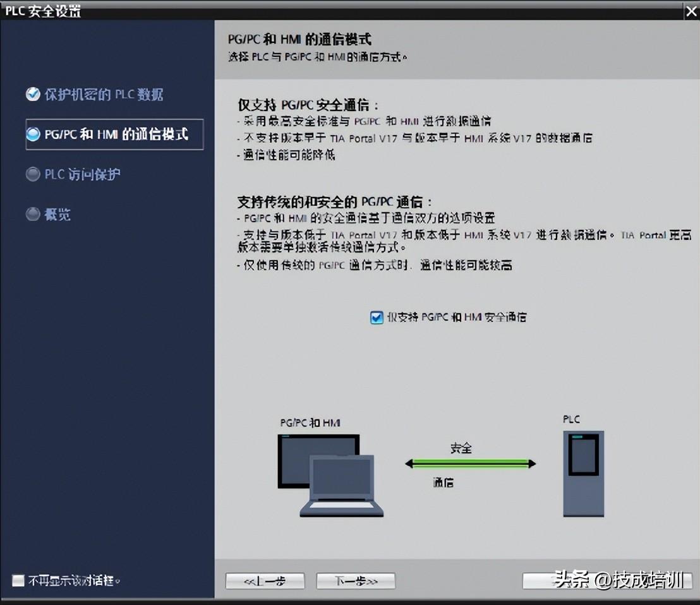Enable the 不再显示该对话框 checkbox
The height and width of the screenshot is (605, 700).
(x=18, y=580)
